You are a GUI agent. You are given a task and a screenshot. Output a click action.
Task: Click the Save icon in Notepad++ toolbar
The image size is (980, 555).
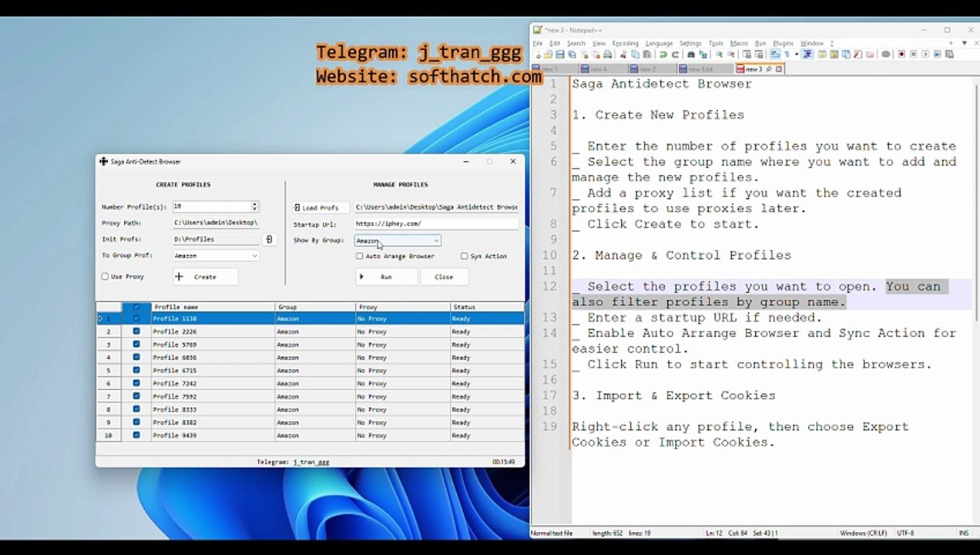click(560, 55)
